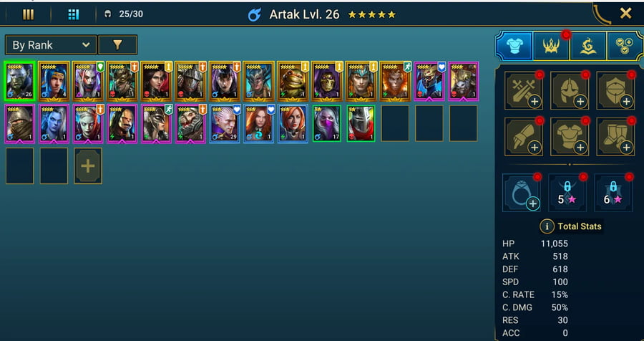Open the champion filter funnel
Image resolution: width=644 pixels, height=341 pixels.
pos(117,45)
